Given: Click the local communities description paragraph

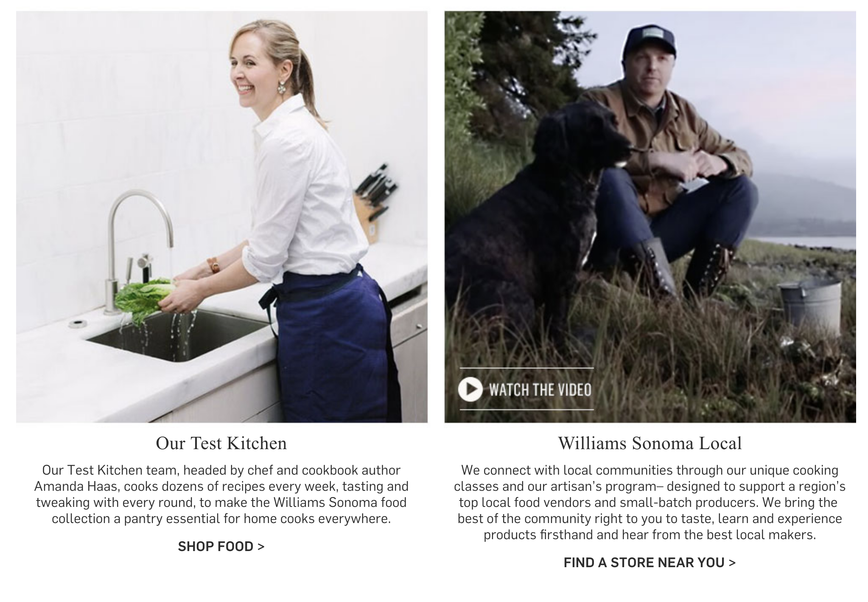Looking at the screenshot, I should (x=650, y=502).
